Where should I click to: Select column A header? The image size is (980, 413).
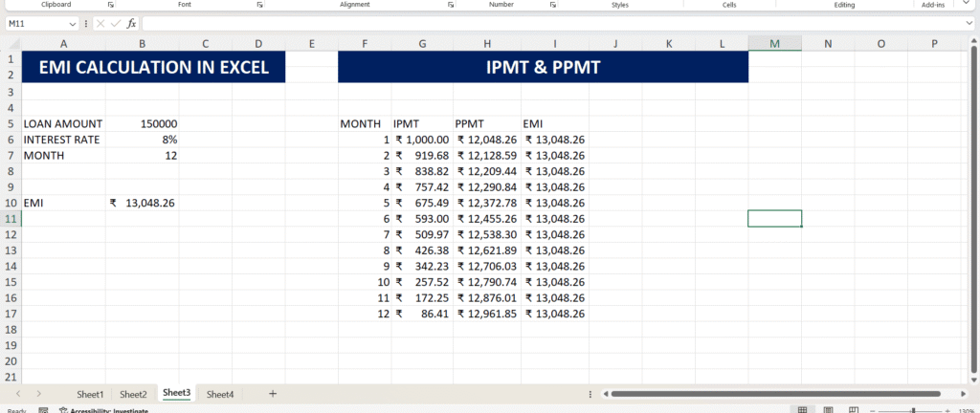click(x=63, y=44)
